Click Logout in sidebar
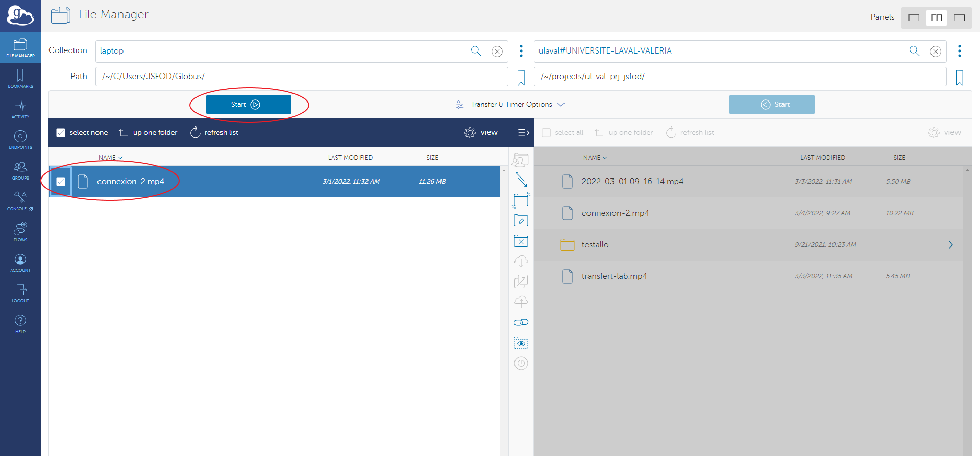Screen dimensions: 980x456 tap(20, 293)
